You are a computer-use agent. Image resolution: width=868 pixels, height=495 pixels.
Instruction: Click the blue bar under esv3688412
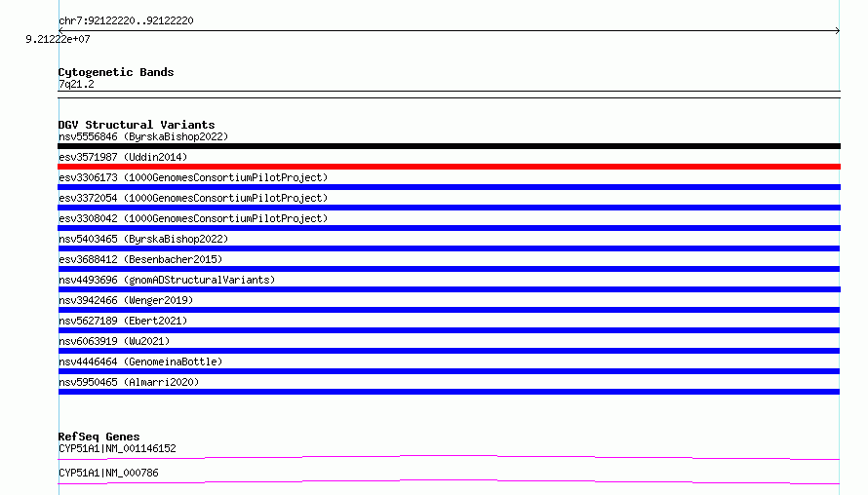tap(449, 269)
